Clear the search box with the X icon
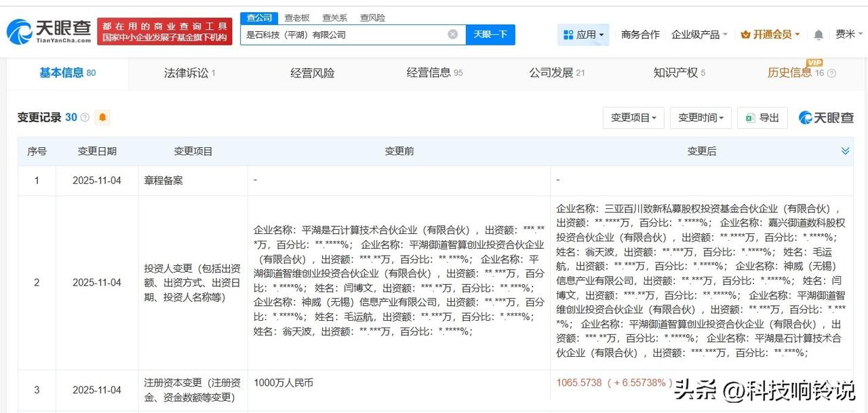The height and width of the screenshot is (413, 868). click(x=451, y=34)
